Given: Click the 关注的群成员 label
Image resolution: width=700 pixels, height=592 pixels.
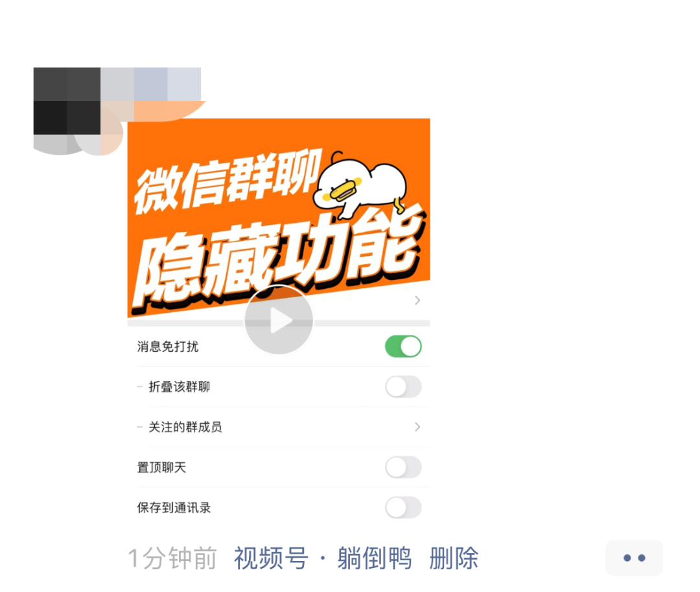Looking at the screenshot, I should click(185, 427).
